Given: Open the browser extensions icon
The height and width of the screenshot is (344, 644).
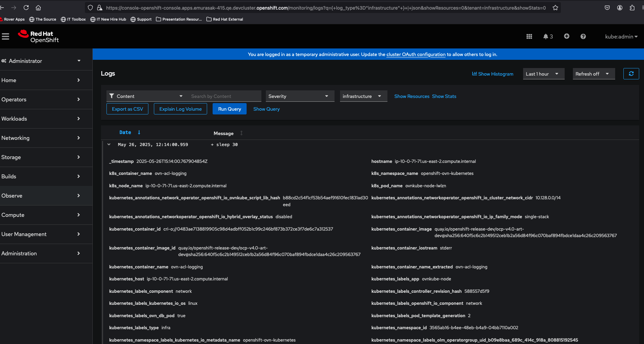Looking at the screenshot, I should (x=632, y=8).
